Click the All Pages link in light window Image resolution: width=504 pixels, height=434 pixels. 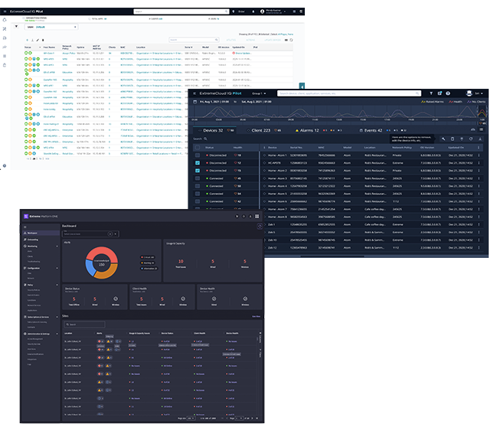tap(283, 34)
